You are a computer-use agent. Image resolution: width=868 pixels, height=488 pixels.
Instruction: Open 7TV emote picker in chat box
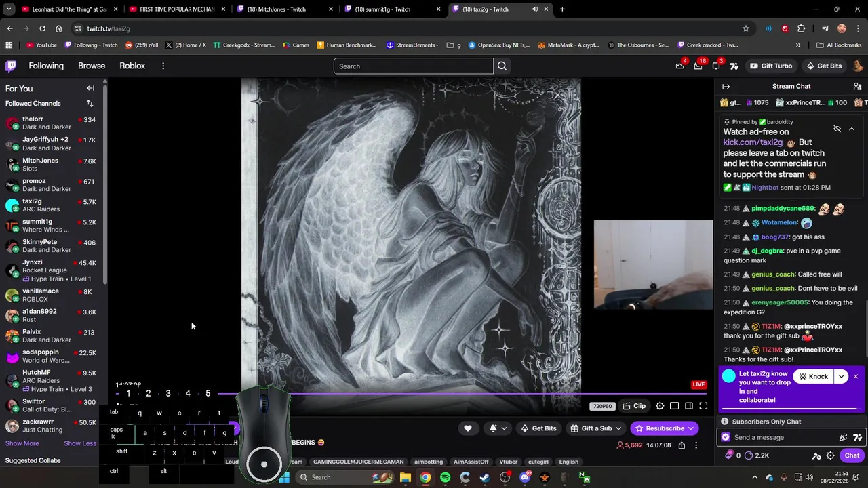(x=857, y=437)
